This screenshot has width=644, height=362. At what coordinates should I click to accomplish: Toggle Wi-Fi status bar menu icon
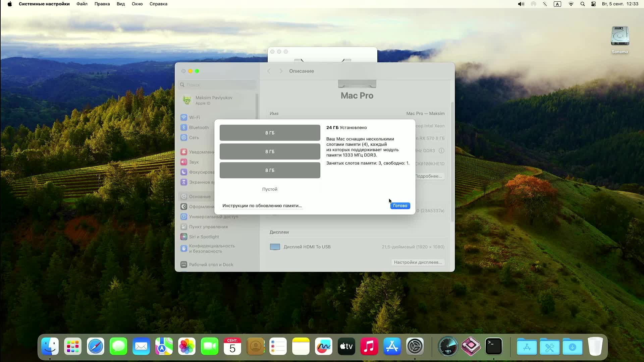[571, 4]
